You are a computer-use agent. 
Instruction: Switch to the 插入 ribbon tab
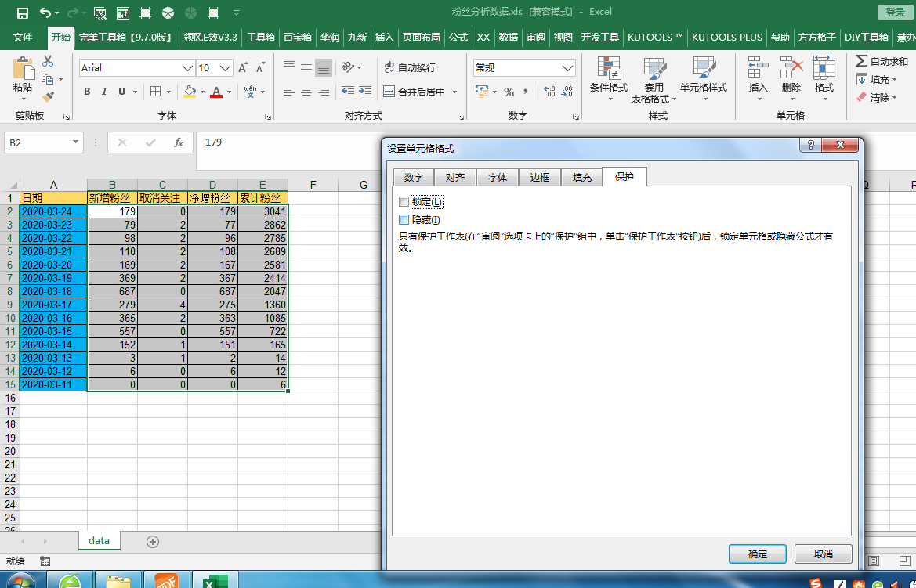[x=385, y=38]
